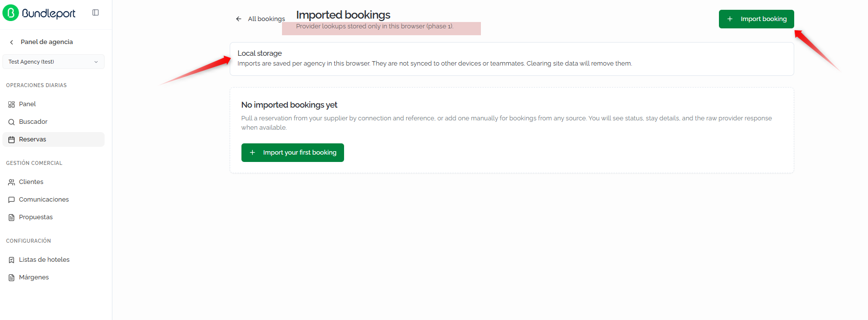Open the Test Agency (test) dropdown
868x320 pixels.
[53, 62]
